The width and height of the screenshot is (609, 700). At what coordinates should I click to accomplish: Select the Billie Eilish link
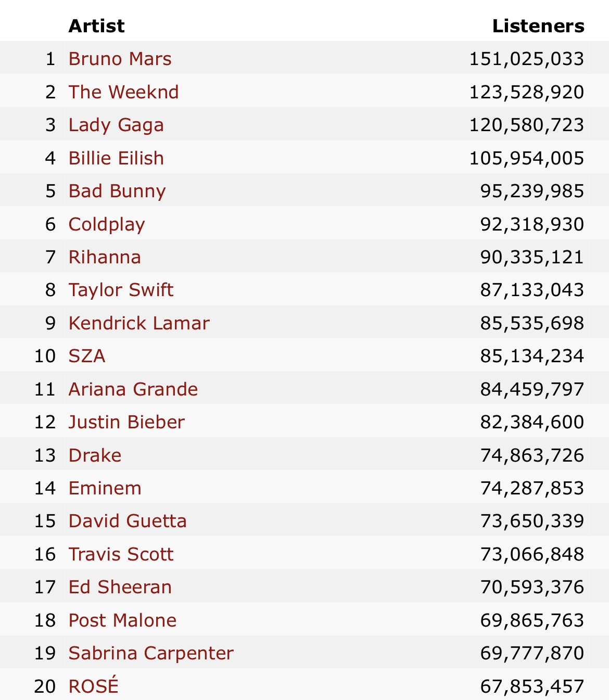(x=116, y=158)
